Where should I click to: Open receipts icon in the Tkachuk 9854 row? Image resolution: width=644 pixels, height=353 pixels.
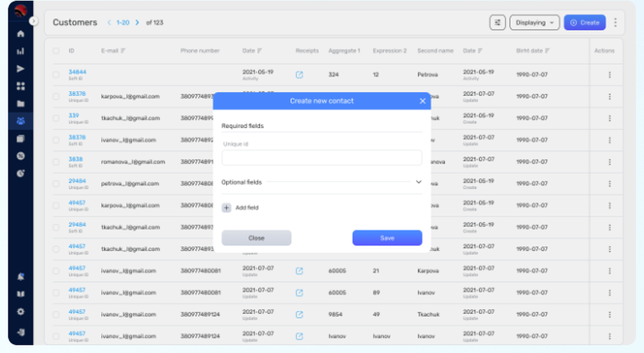(x=299, y=314)
